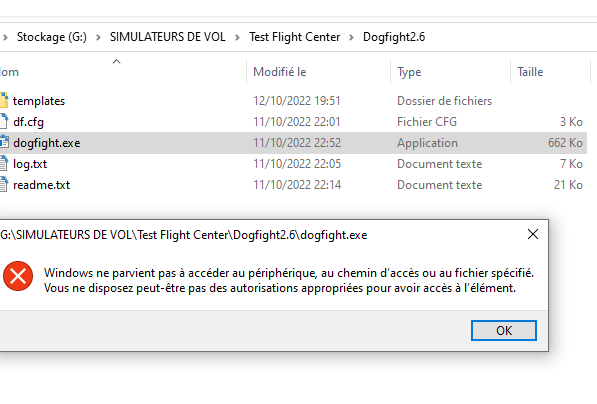Navigate to Stockage (G:) in address bar
The image size is (597, 404).
pos(52,37)
